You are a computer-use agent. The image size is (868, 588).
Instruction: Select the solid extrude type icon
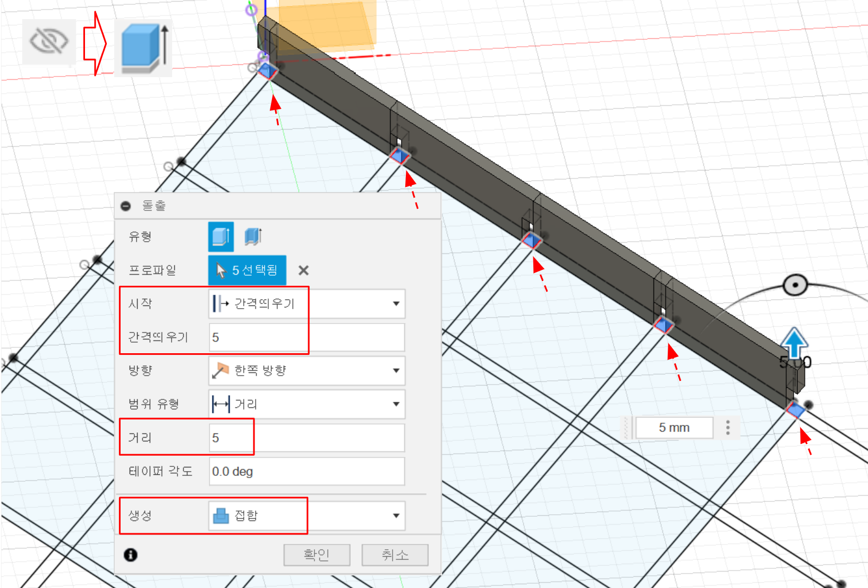pos(220,236)
